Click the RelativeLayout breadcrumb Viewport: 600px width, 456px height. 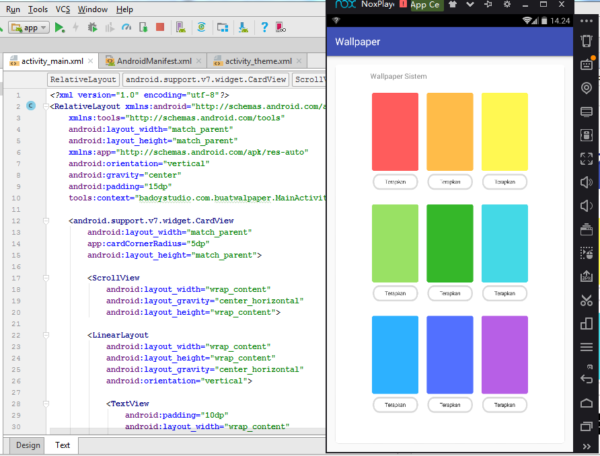(x=83, y=79)
